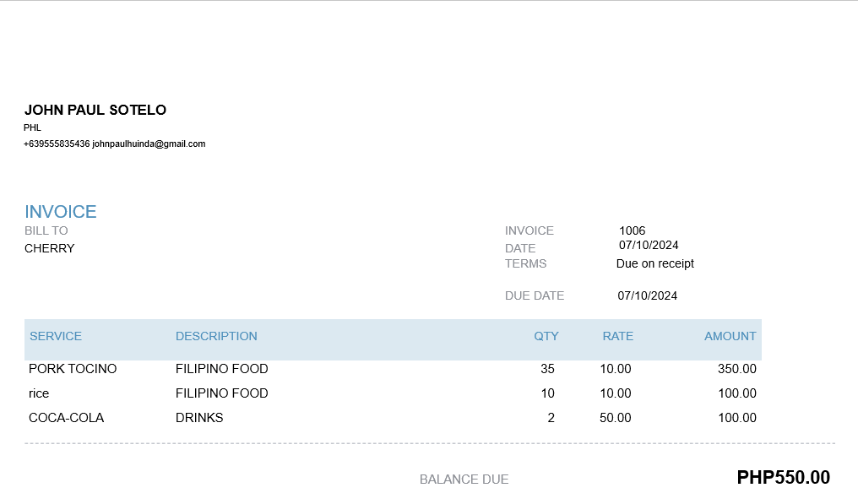Select the JOHN PAUL SOTELO business name
Viewport: 858px width, 504px height.
(95, 111)
